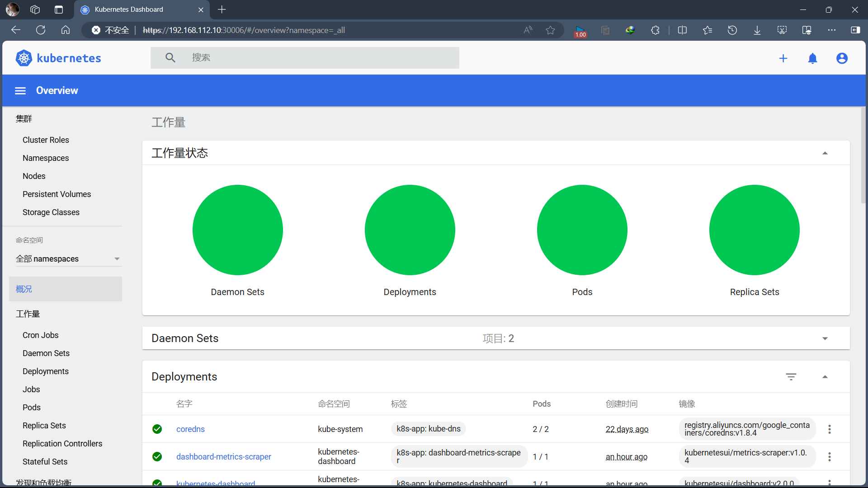
Task: Click the kube-system namespace cell
Action: point(340,429)
